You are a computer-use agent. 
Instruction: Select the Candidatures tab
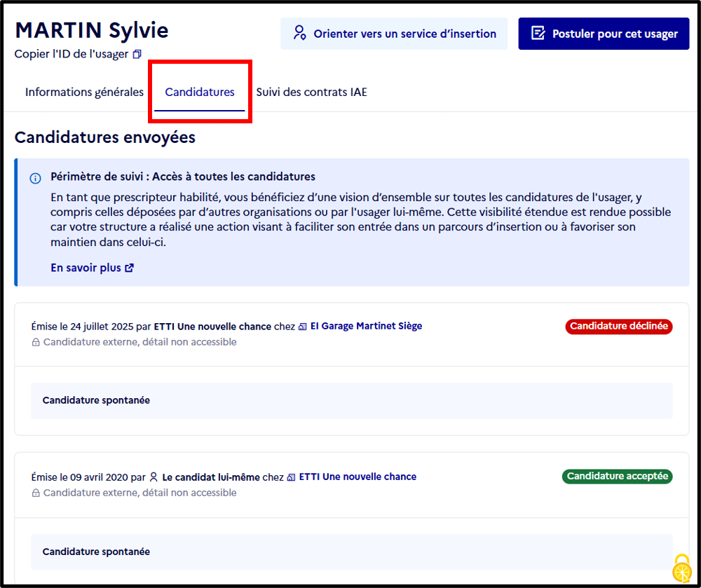click(x=199, y=92)
